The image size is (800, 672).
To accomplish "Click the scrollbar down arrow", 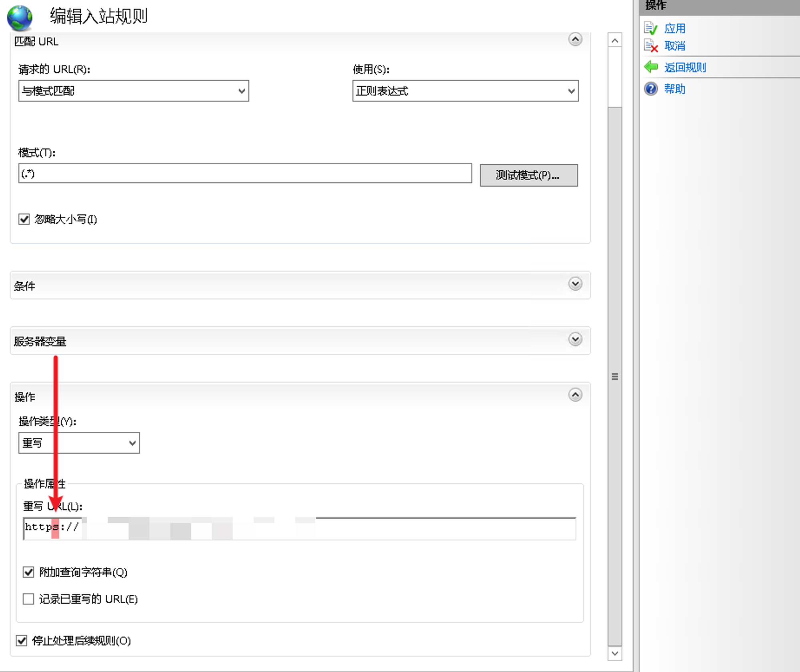I will (615, 654).
